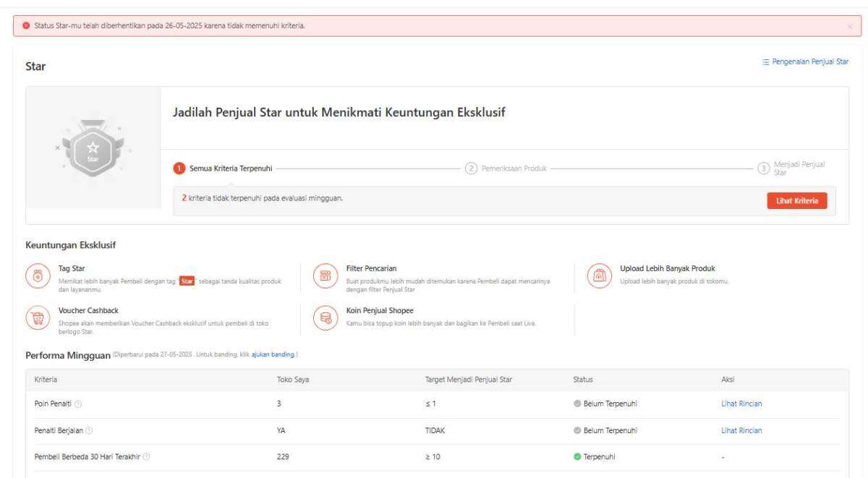Dismiss the Star status alert banner

coord(849,27)
